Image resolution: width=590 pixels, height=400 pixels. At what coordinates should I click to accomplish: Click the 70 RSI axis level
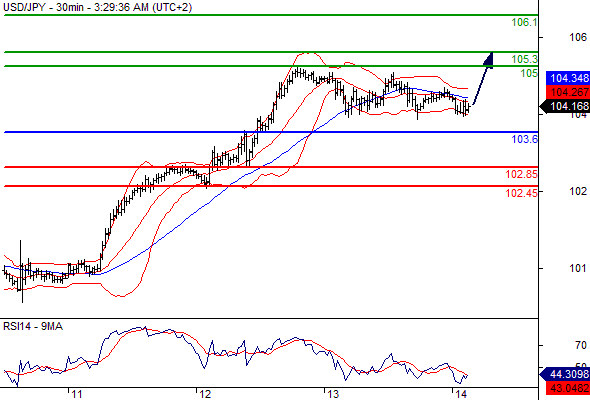[x=581, y=345]
